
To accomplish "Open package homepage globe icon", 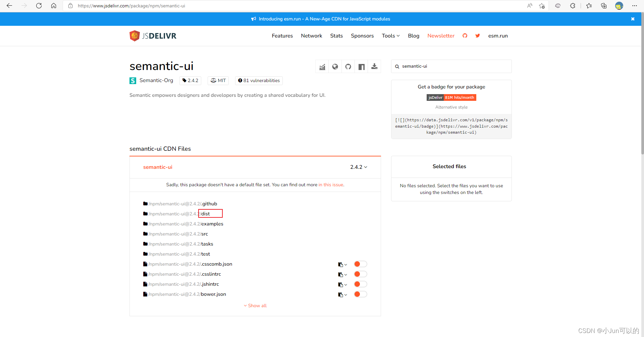I will tap(335, 67).
